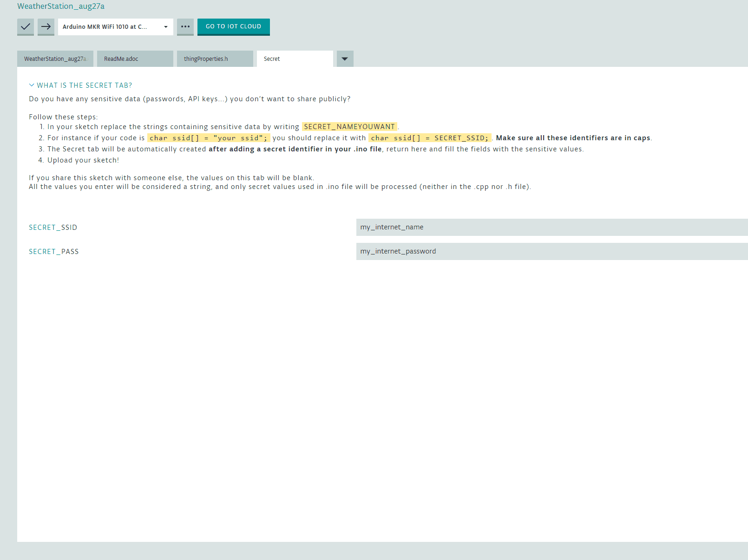The height and width of the screenshot is (560, 748).
Task: Click the SECRET_SSID field label
Action: [x=53, y=228]
